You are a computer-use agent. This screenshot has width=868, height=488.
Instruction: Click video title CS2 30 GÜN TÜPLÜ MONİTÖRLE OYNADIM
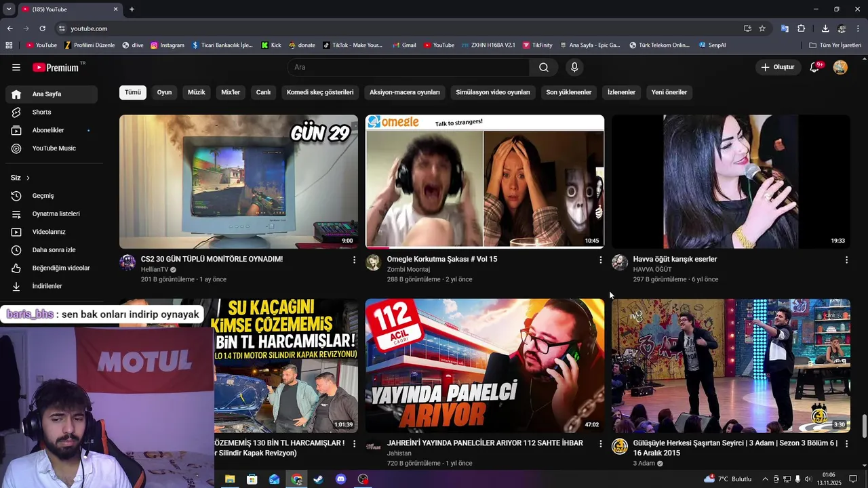pyautogui.click(x=212, y=259)
